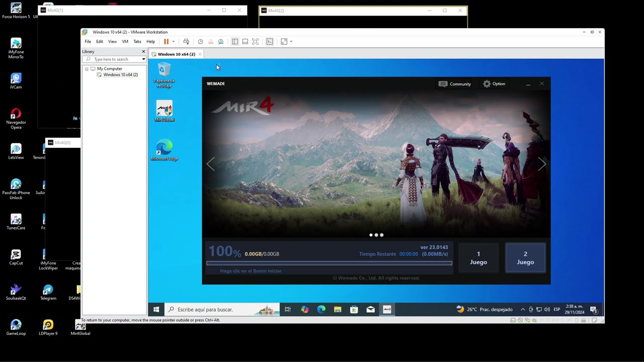Select the second banner pagination dot
Image resolution: width=644 pixels, height=362 pixels.
point(376,235)
